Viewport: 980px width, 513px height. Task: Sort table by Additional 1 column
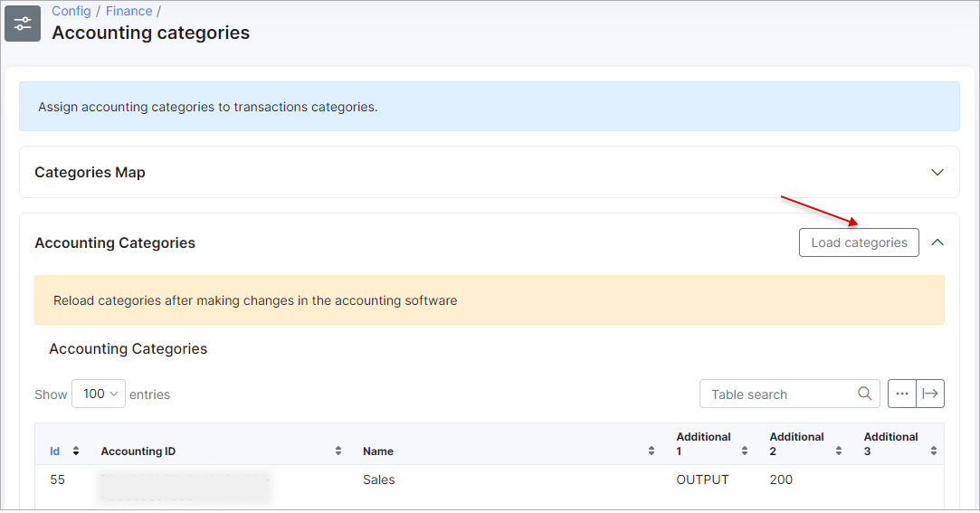point(745,451)
